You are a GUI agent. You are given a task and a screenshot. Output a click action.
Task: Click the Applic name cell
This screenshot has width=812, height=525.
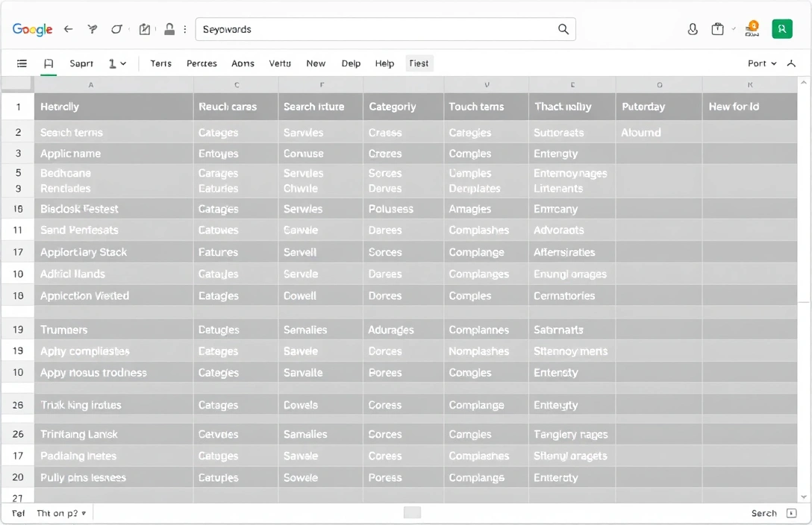point(114,154)
